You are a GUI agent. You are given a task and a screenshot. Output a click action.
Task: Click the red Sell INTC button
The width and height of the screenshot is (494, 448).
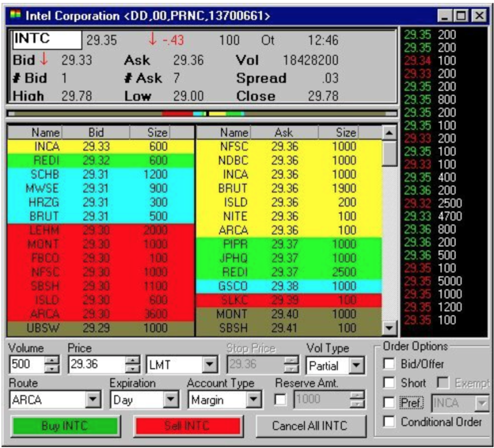[x=187, y=426]
